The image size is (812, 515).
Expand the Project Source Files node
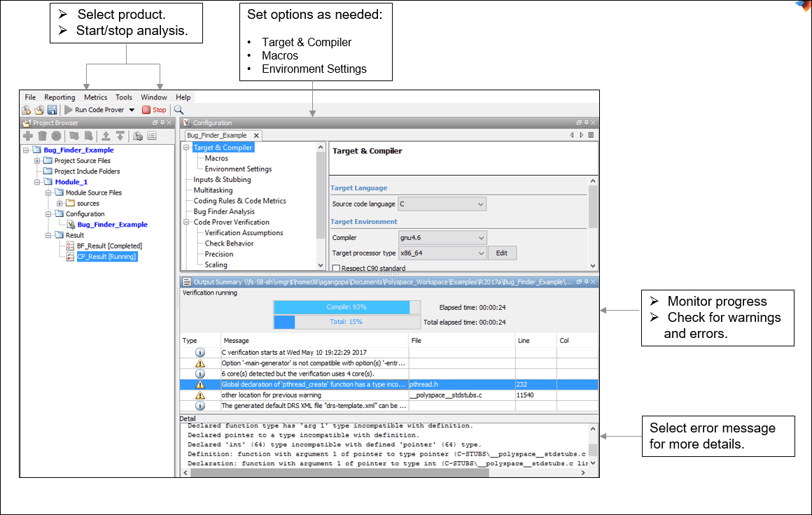(x=37, y=161)
